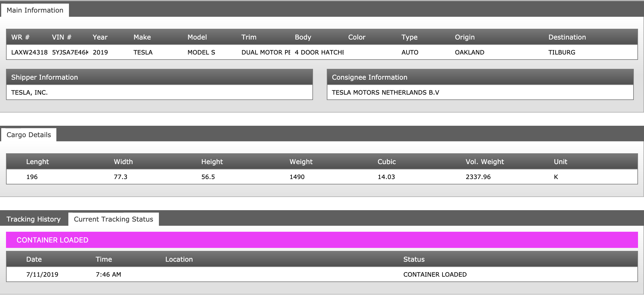Click the Width column header
This screenshot has height=297, width=644.
[123, 162]
